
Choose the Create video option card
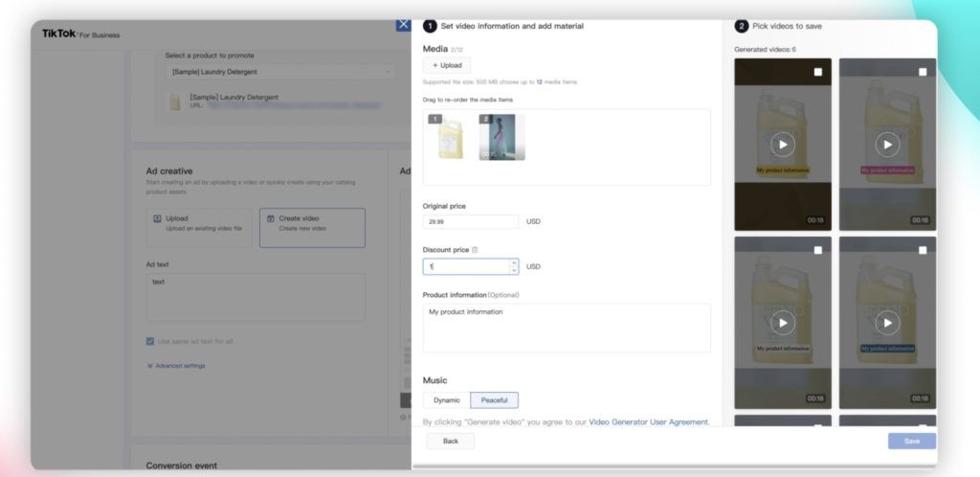click(313, 228)
